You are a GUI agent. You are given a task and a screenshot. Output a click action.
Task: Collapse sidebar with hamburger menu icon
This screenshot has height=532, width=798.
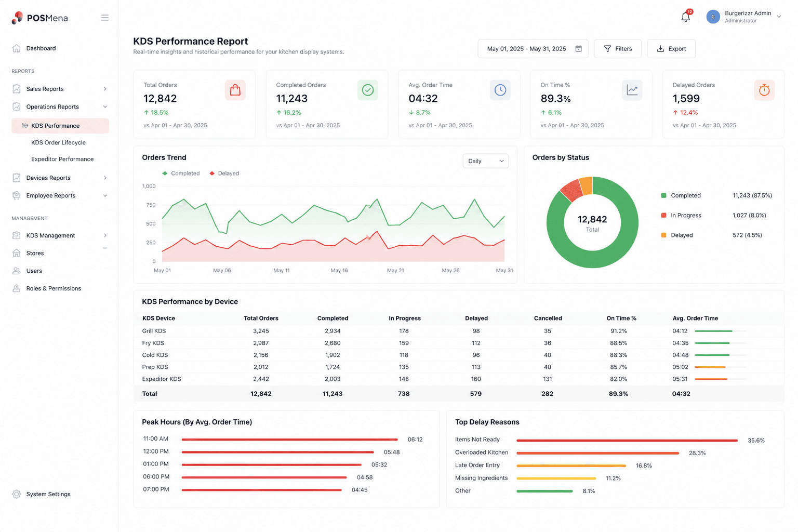(x=104, y=18)
